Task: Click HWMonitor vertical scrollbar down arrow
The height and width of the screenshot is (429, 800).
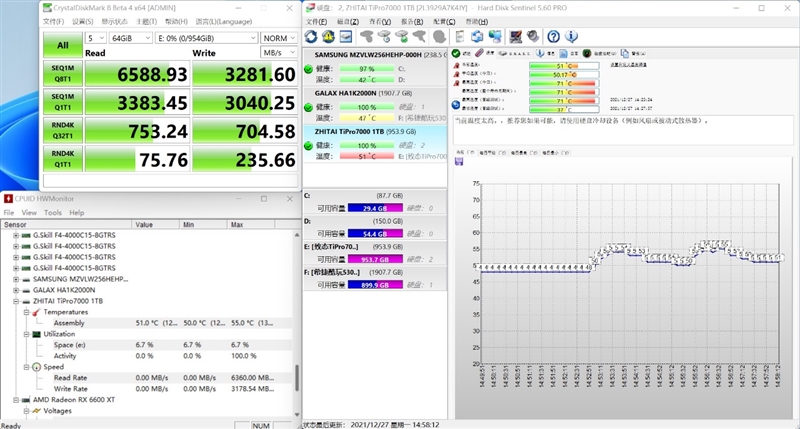Action: pyautogui.click(x=297, y=414)
